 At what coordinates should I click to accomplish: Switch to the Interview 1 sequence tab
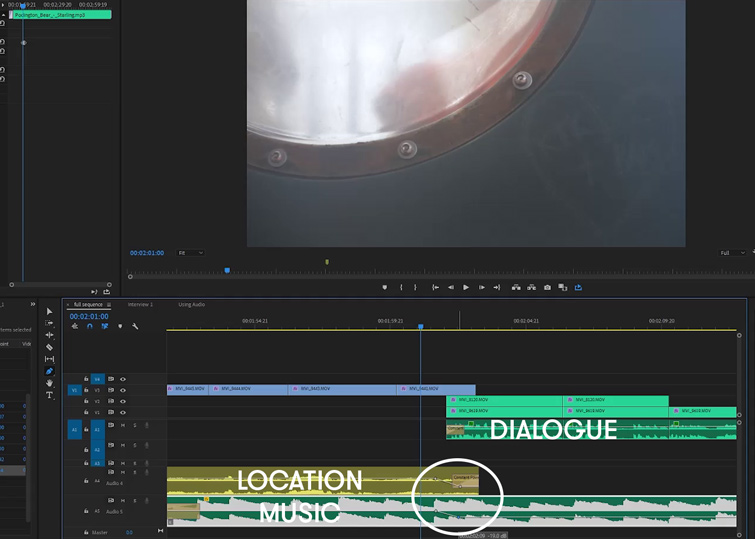(140, 304)
